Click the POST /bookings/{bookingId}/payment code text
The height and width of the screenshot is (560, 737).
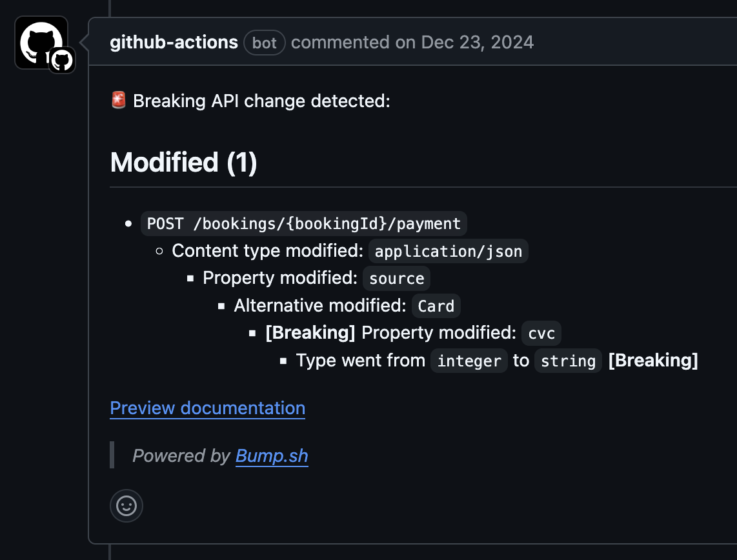304,224
